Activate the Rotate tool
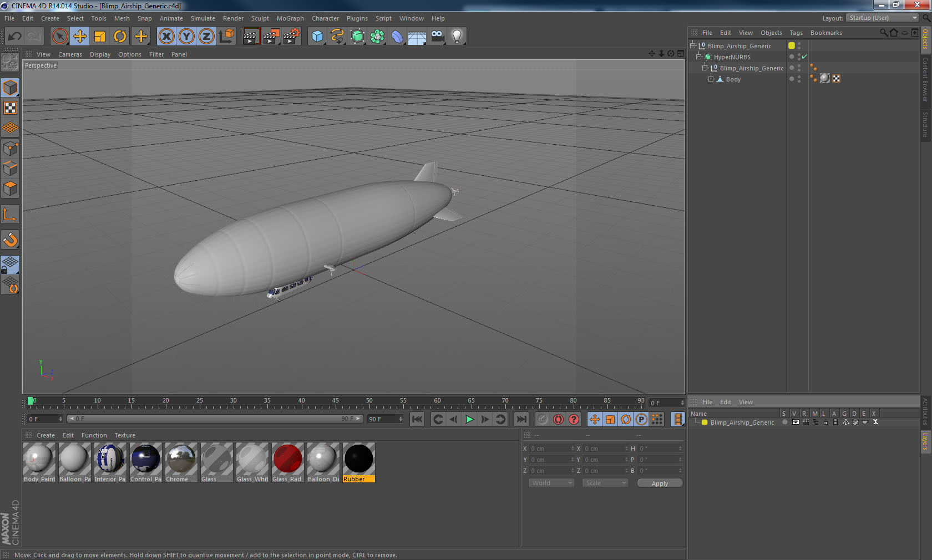 point(120,37)
